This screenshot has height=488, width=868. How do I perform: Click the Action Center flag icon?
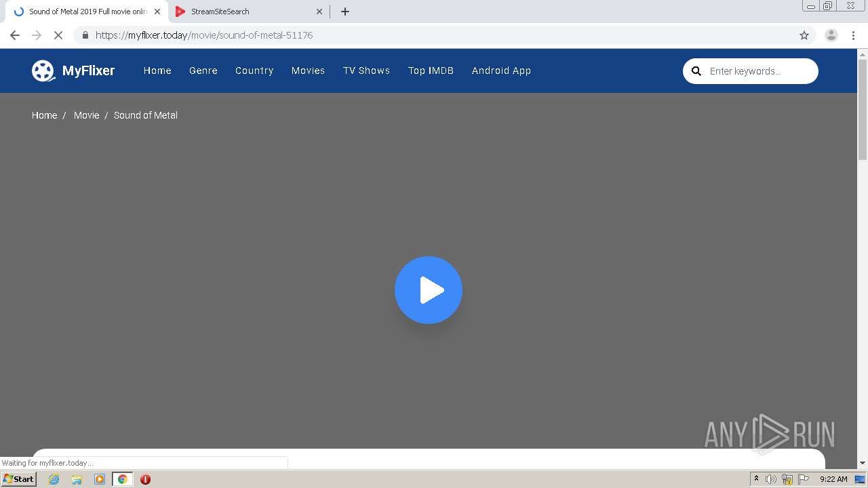pos(804,479)
